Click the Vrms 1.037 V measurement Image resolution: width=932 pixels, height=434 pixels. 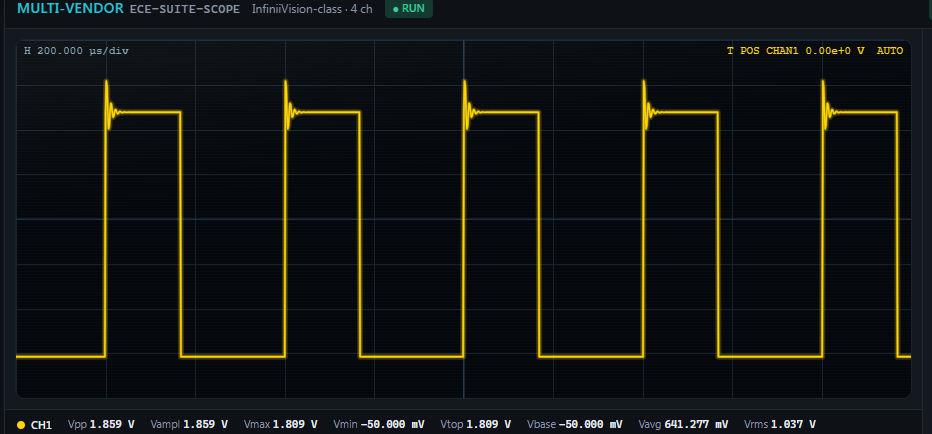(x=780, y=424)
